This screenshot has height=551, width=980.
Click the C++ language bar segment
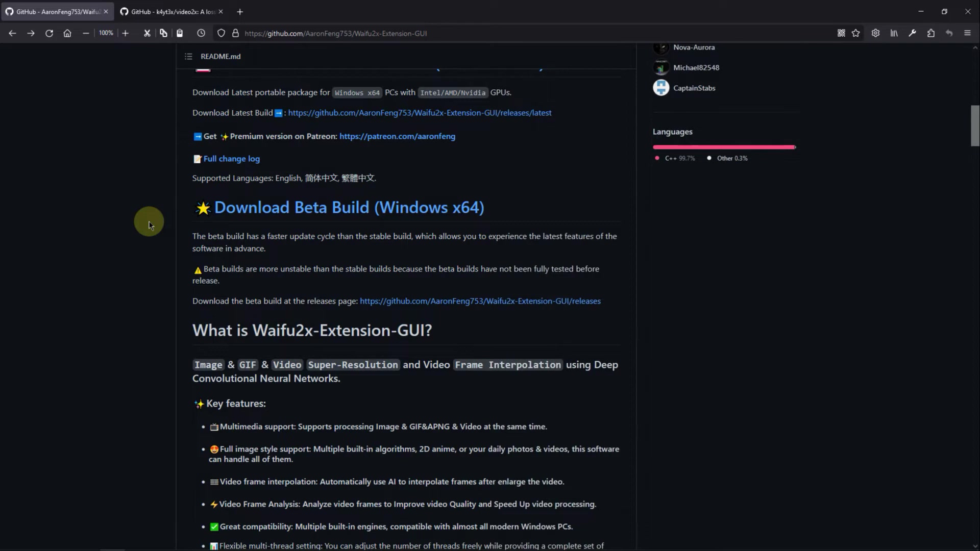723,147
